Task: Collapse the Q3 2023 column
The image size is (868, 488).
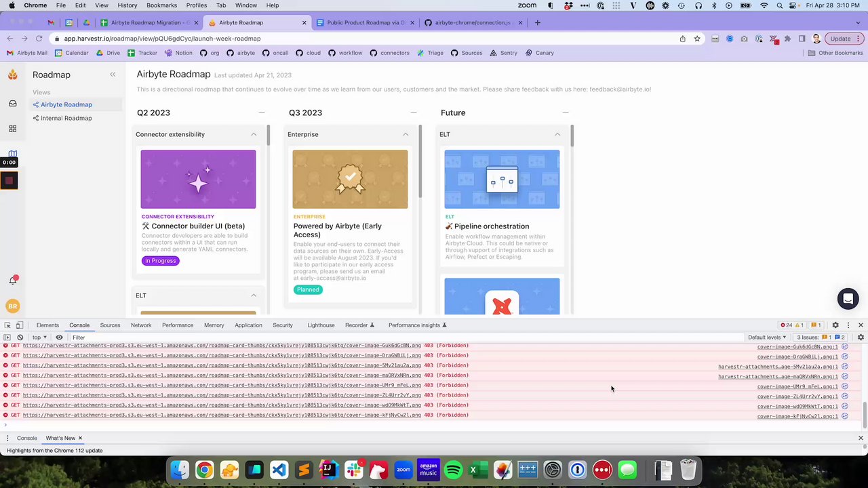Action: point(414,113)
